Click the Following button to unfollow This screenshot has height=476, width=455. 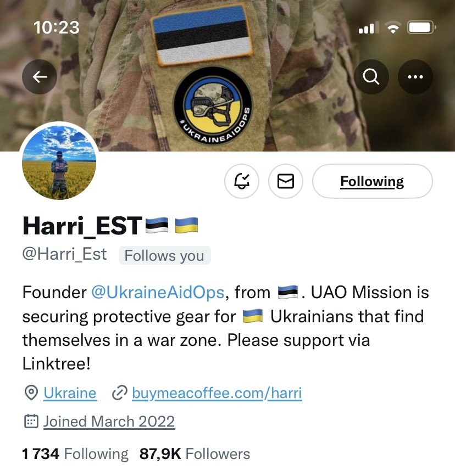pyautogui.click(x=373, y=181)
